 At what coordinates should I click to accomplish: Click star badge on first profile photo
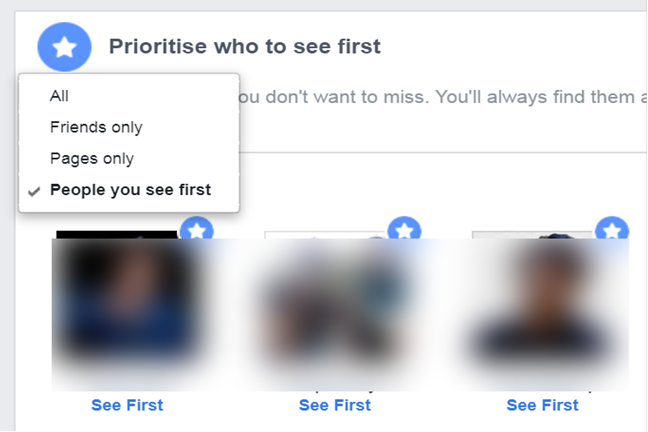click(x=197, y=232)
